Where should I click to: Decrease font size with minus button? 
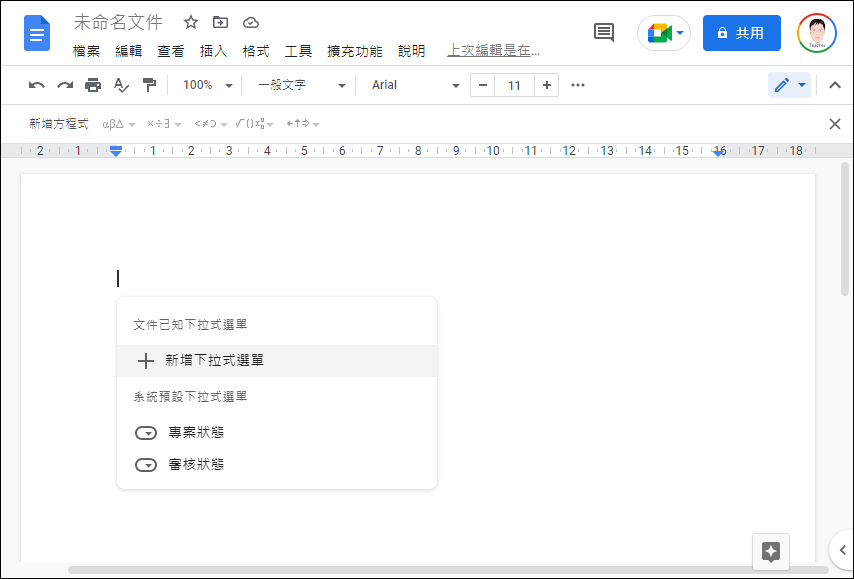coord(483,85)
